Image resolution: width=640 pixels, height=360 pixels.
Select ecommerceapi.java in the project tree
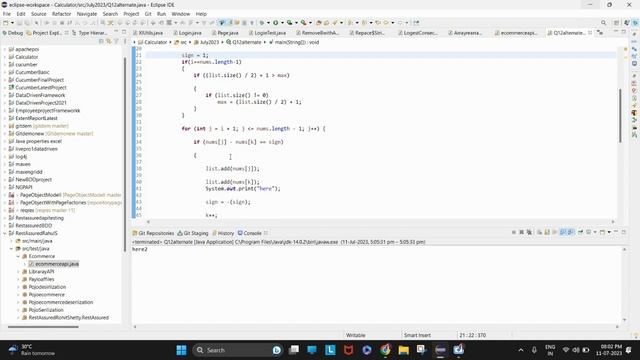tap(54, 264)
